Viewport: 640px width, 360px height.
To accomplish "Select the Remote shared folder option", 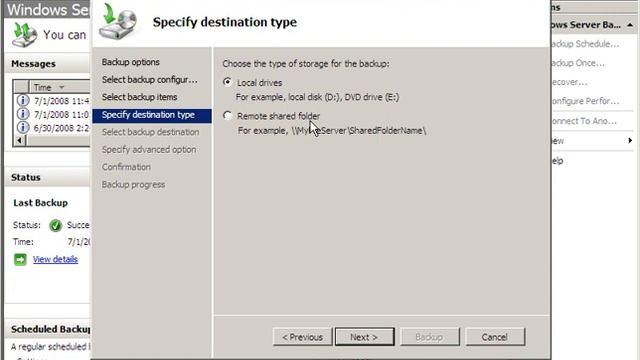I will 227,116.
